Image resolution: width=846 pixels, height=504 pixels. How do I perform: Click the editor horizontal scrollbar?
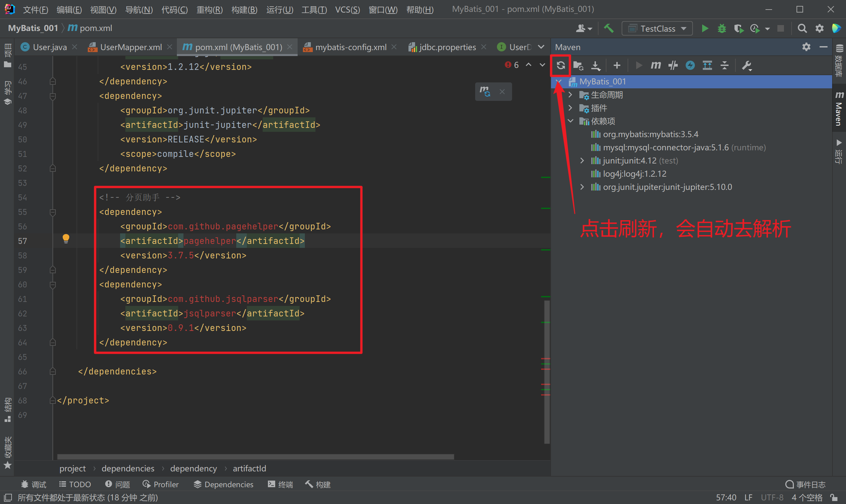click(255, 457)
